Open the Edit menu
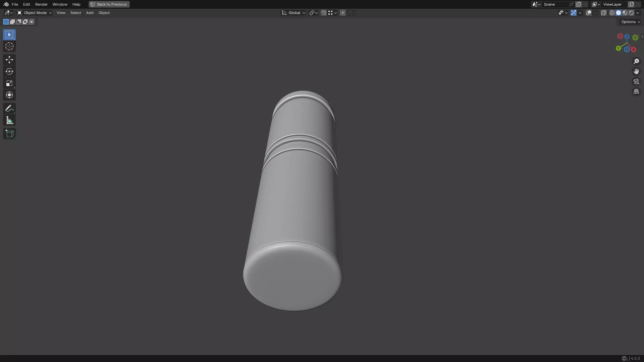The image size is (644, 362). pyautogui.click(x=26, y=4)
